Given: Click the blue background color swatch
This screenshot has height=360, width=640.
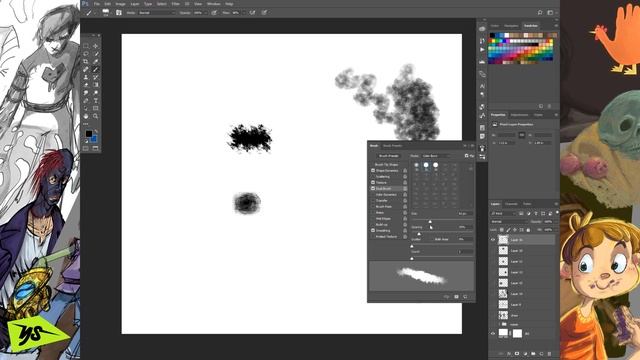Looking at the screenshot, I should [x=94, y=139].
